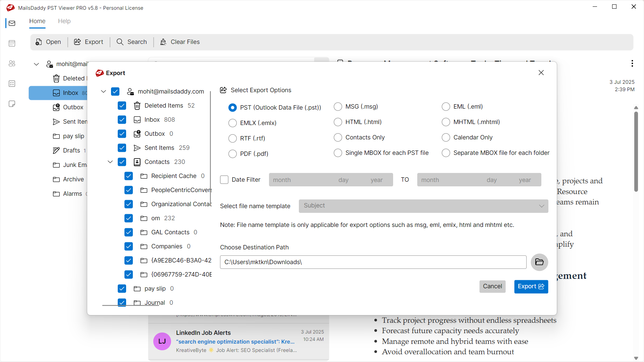Uncheck the Deleted Items checkbox
This screenshot has height=362, width=644.
click(x=122, y=106)
